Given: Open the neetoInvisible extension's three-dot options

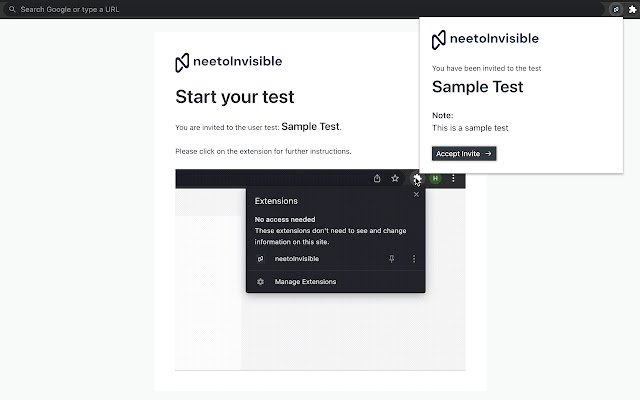Looking at the screenshot, I should (414, 259).
